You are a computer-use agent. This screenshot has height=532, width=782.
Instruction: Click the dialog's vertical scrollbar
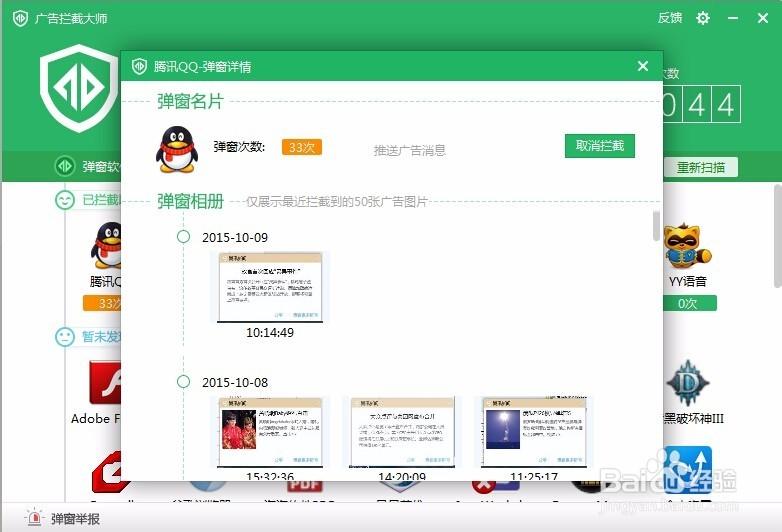[656, 225]
